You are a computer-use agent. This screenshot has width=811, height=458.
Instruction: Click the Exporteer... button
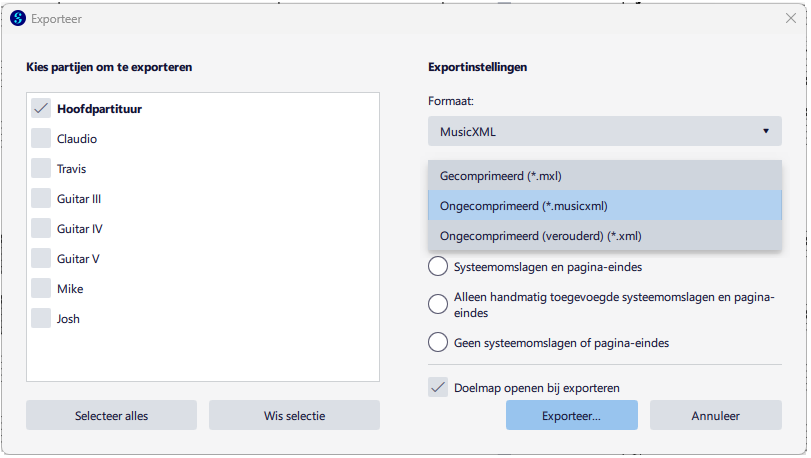pos(571,416)
